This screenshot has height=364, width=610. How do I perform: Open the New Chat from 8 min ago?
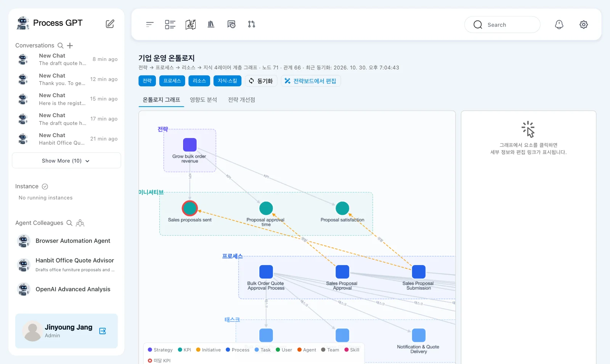click(66, 59)
